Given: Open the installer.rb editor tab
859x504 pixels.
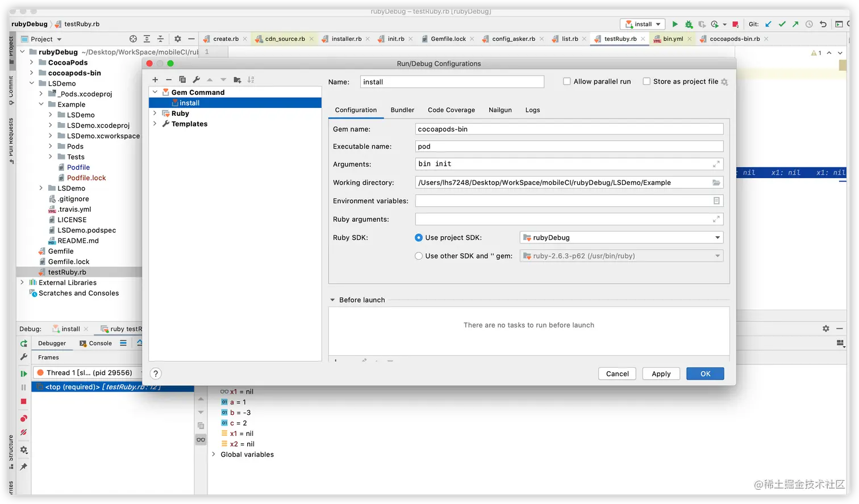Looking at the screenshot, I should coord(346,39).
